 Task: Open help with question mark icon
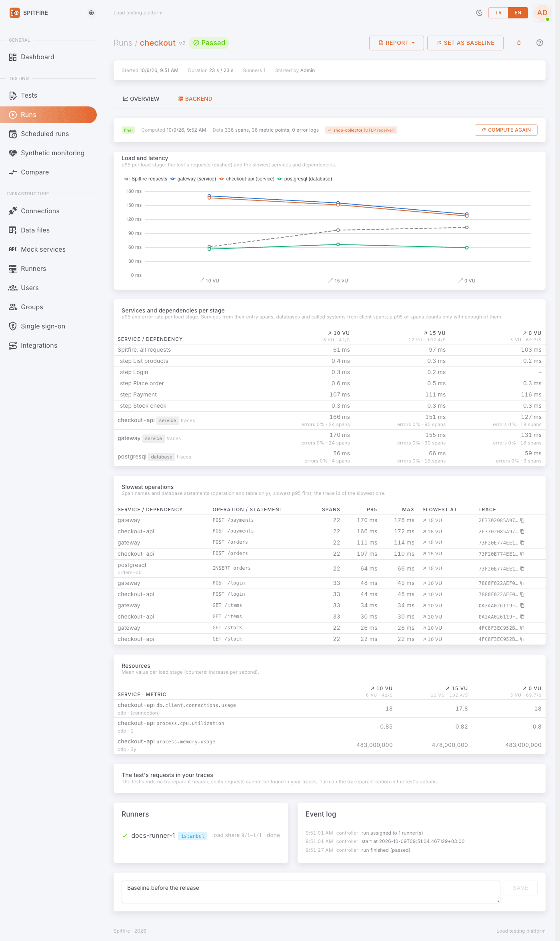(540, 43)
